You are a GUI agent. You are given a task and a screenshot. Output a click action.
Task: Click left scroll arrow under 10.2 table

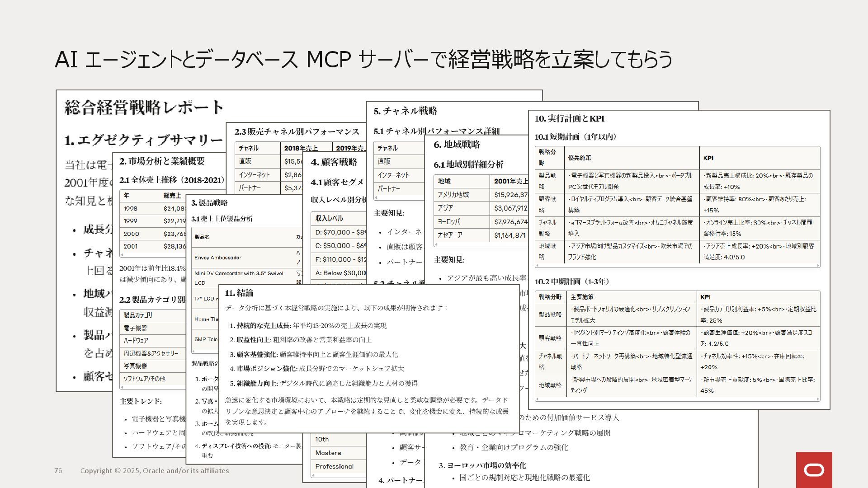pos(537,399)
